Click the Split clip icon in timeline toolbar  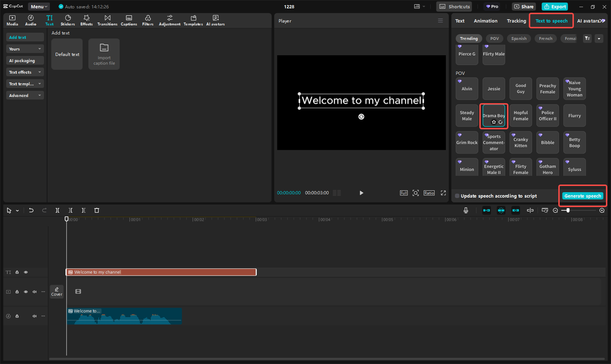click(x=57, y=210)
